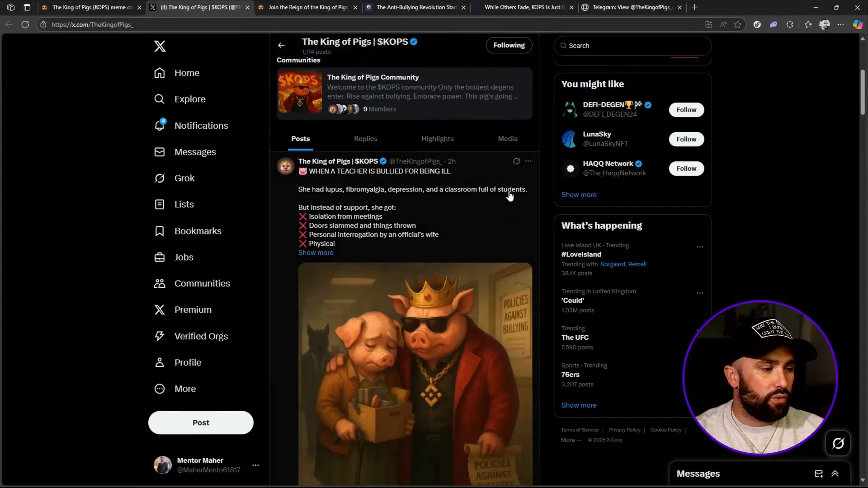This screenshot has height=488, width=868.
Task: Open the Terms of Service link
Action: (x=580, y=430)
